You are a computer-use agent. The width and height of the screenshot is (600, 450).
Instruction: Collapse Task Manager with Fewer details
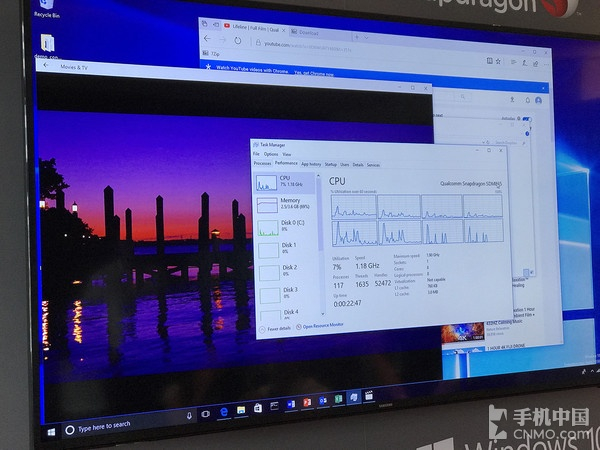tap(275, 329)
